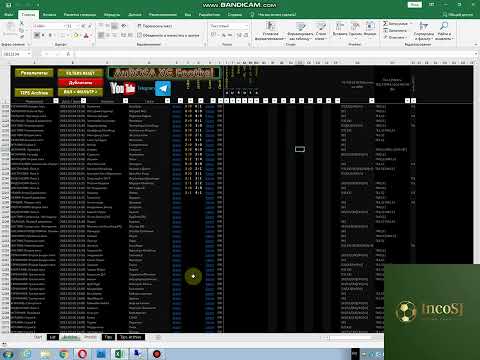Click the TIPS Archive button
The width and height of the screenshot is (480, 360).
34,92
